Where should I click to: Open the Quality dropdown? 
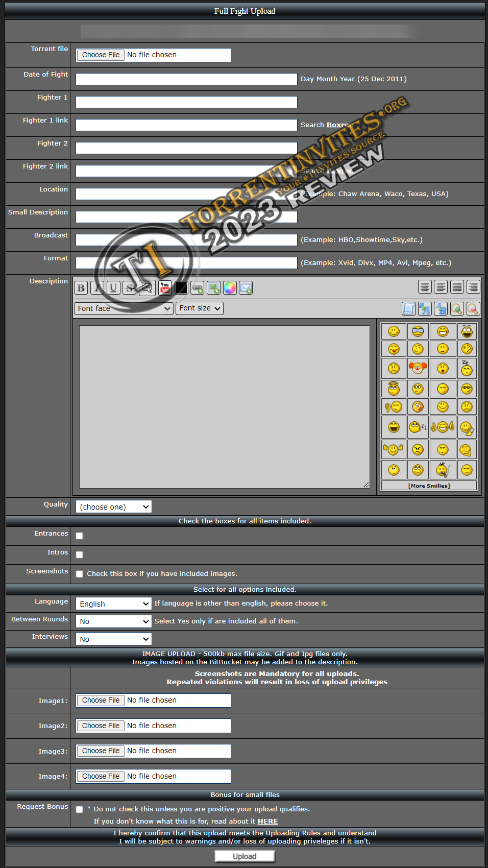coord(113,507)
